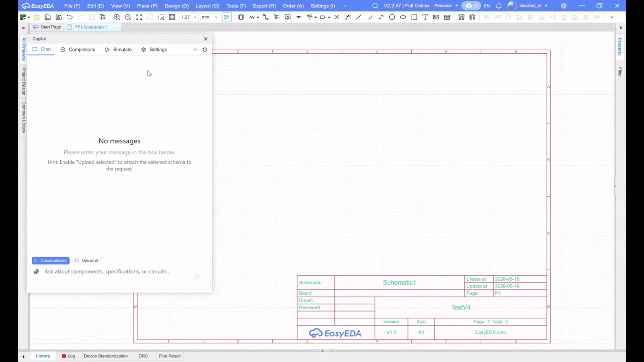This screenshot has width=644, height=362.
Task: Expand more menu items chevron in menu bar
Action: coord(345,6)
